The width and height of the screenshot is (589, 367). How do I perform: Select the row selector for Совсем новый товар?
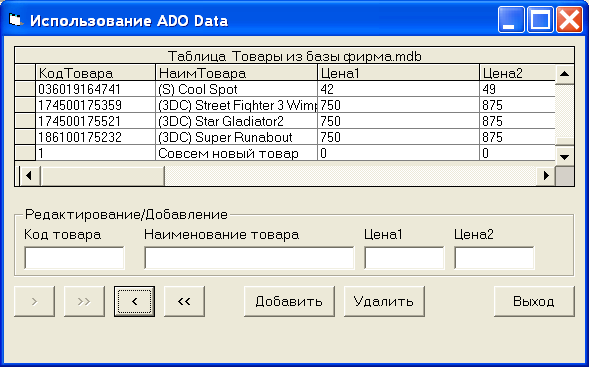[25, 153]
